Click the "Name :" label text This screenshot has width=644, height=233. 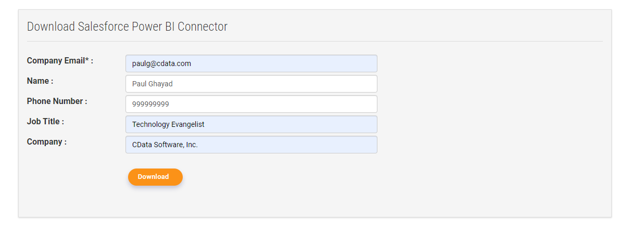[x=40, y=81]
